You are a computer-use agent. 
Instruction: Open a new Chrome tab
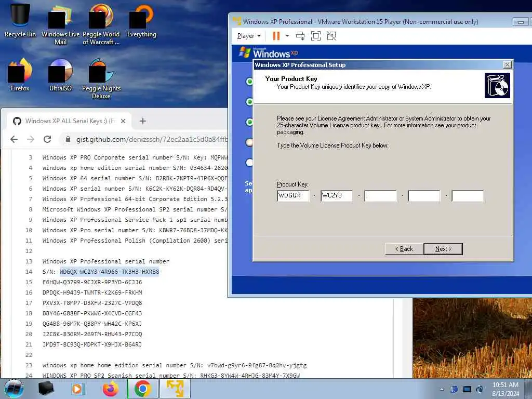pyautogui.click(x=143, y=121)
